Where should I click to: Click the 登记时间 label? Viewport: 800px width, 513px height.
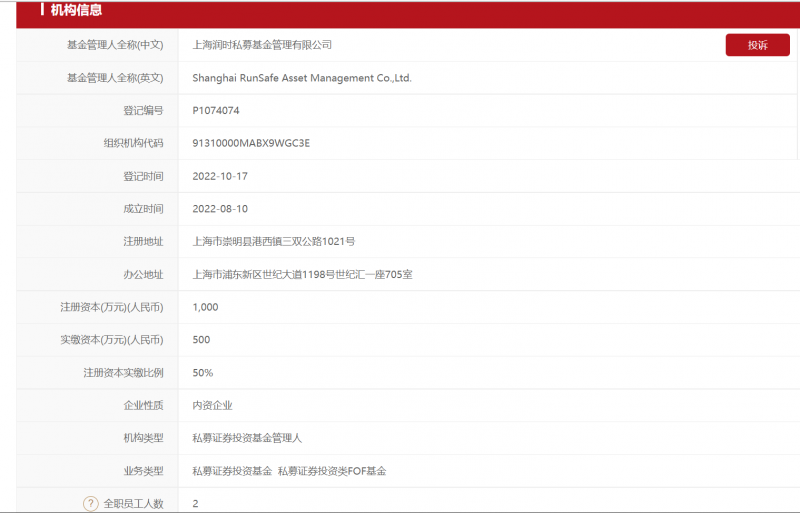click(143, 176)
